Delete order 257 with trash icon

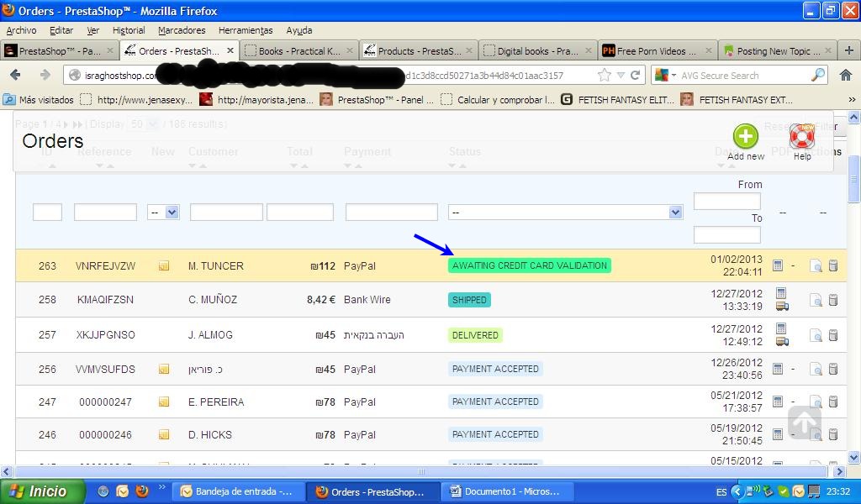pos(833,334)
